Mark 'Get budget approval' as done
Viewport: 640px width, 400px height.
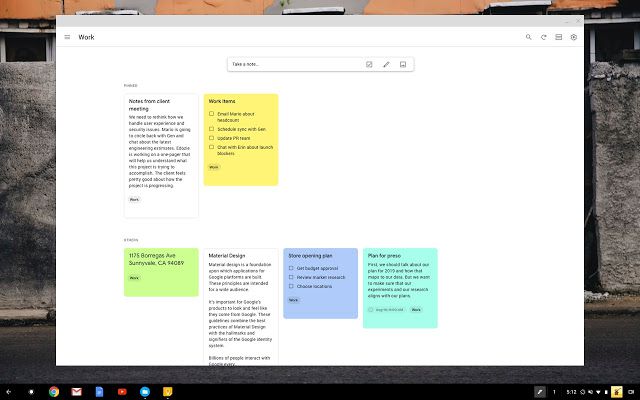click(x=291, y=269)
